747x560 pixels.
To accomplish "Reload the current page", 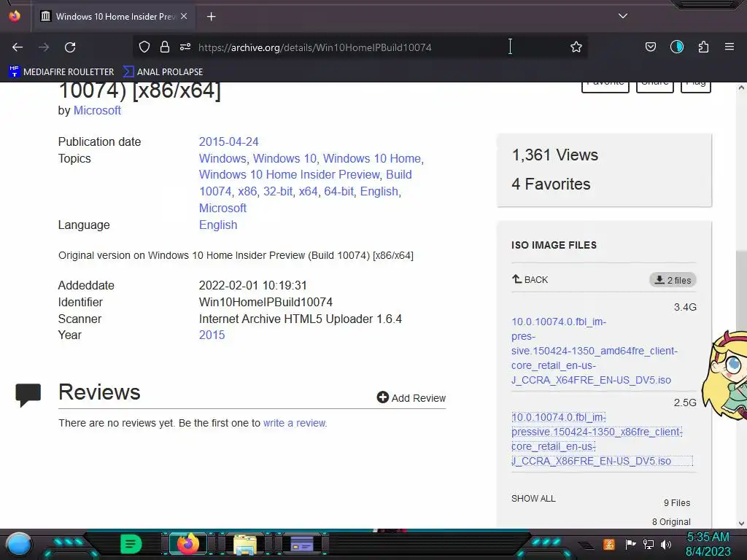I will [70, 47].
